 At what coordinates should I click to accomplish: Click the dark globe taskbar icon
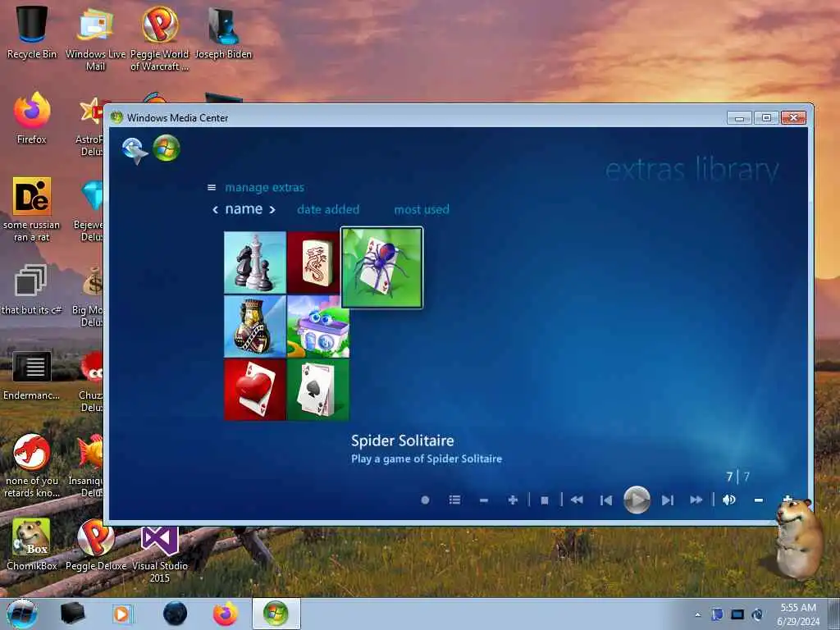tap(176, 614)
